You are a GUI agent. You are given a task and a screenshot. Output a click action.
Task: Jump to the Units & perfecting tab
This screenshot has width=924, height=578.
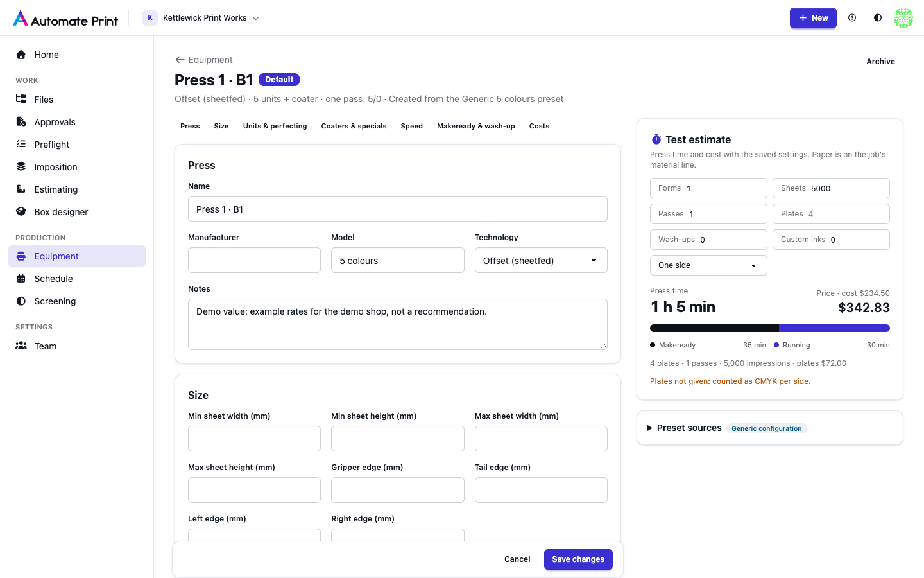pos(275,126)
